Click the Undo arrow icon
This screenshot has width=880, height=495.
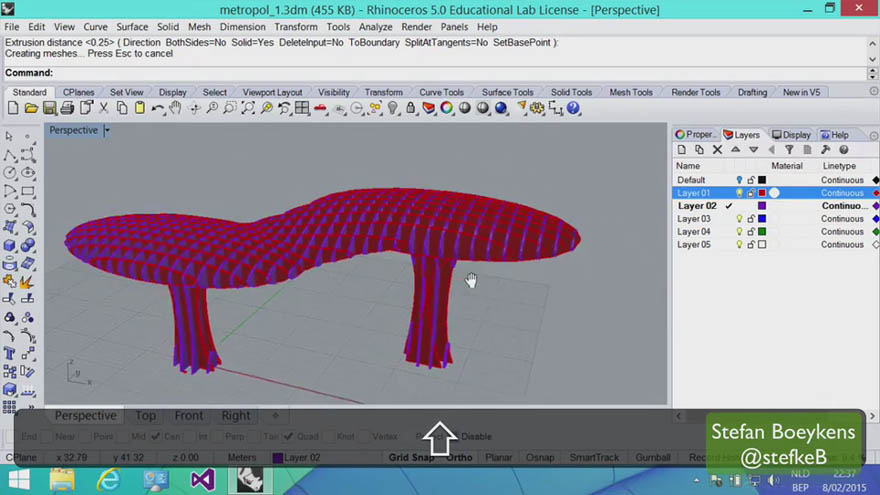pyautogui.click(x=158, y=108)
